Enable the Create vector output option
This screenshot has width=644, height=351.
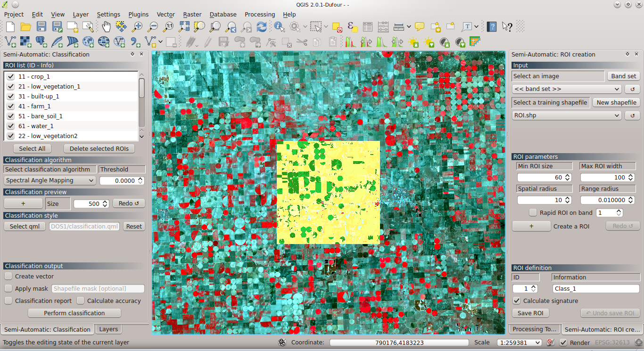click(8, 276)
